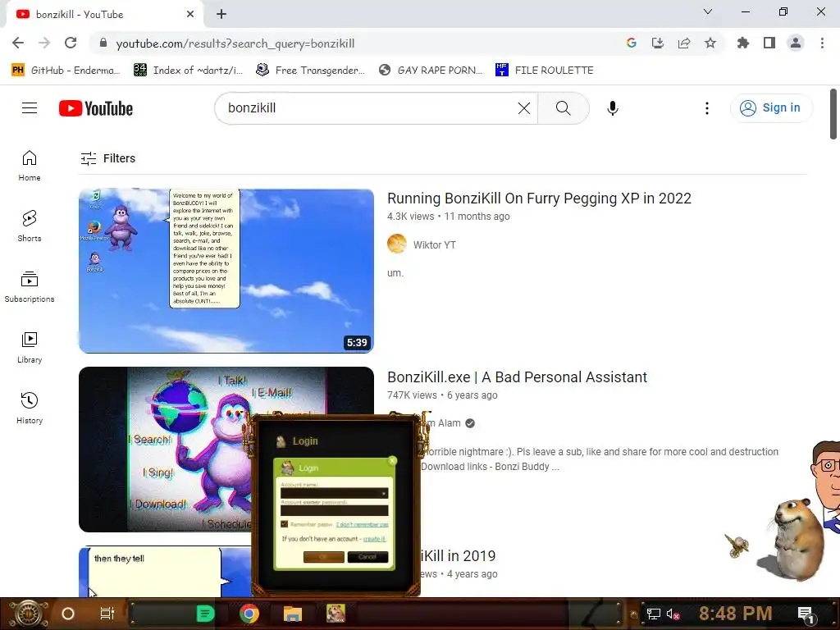
Task: View site lock information
Action: pos(103,43)
